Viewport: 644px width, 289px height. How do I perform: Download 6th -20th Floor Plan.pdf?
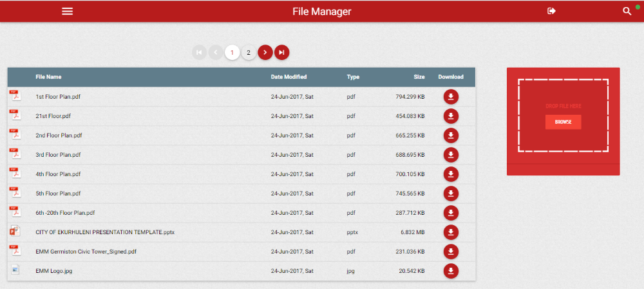451,213
